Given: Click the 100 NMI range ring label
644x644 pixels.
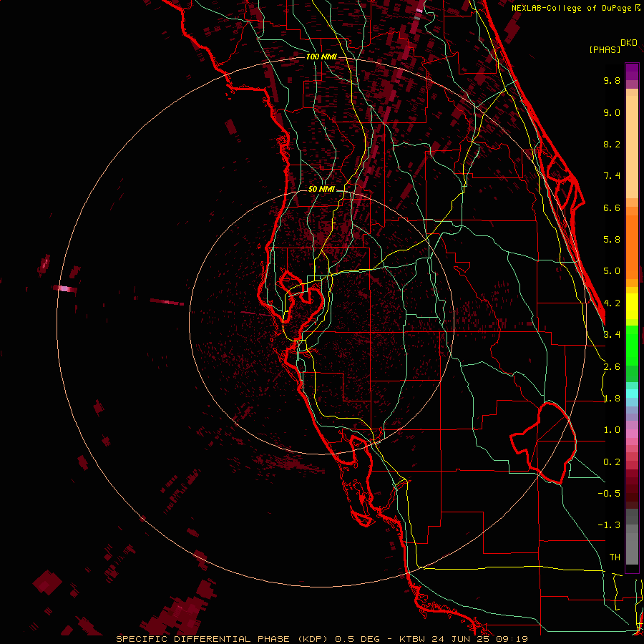Looking at the screenshot, I should pos(321,57).
